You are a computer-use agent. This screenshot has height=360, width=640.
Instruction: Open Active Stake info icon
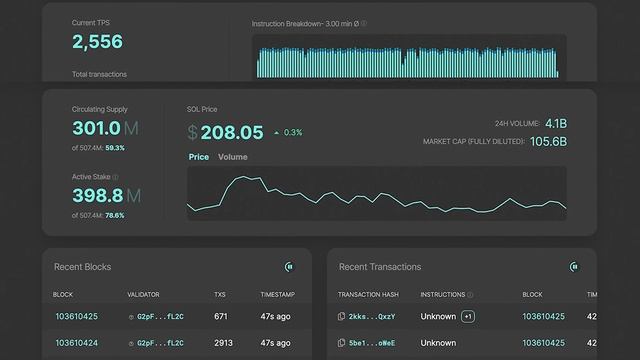[x=116, y=177]
